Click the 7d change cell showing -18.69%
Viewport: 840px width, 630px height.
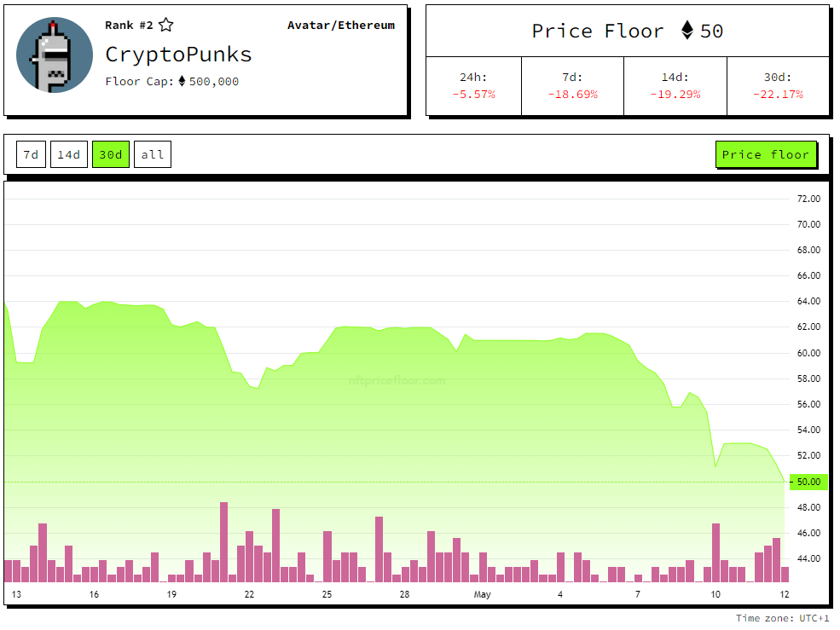[x=572, y=86]
